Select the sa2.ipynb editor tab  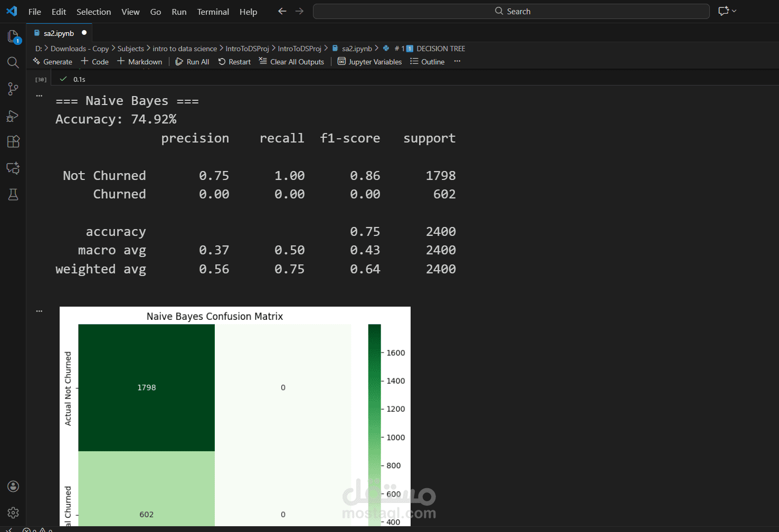[59, 33]
